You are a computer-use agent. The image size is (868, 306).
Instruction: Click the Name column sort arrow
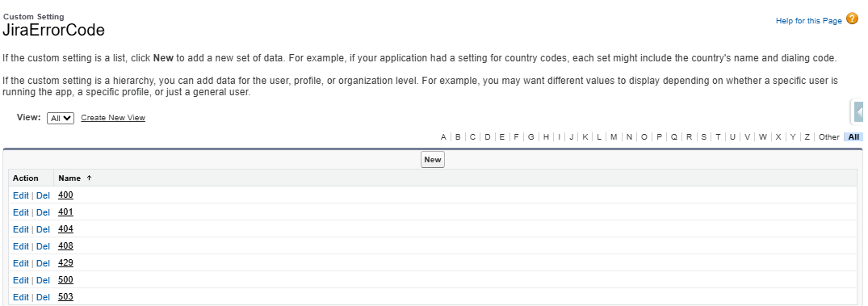click(89, 178)
